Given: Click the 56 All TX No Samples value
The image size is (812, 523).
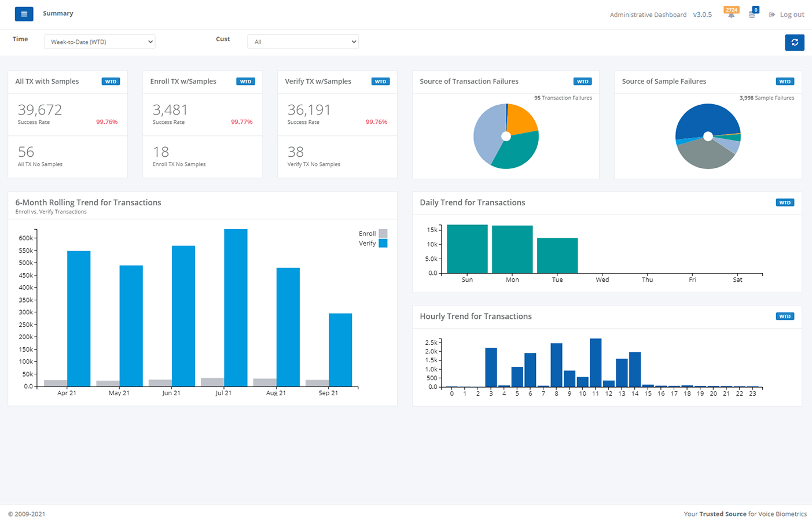Looking at the screenshot, I should pos(26,152).
